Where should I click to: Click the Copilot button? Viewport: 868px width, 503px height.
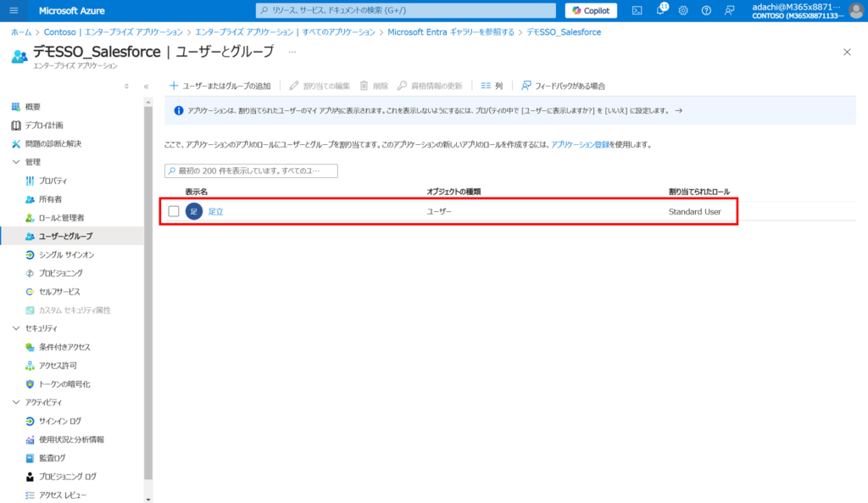tap(591, 10)
